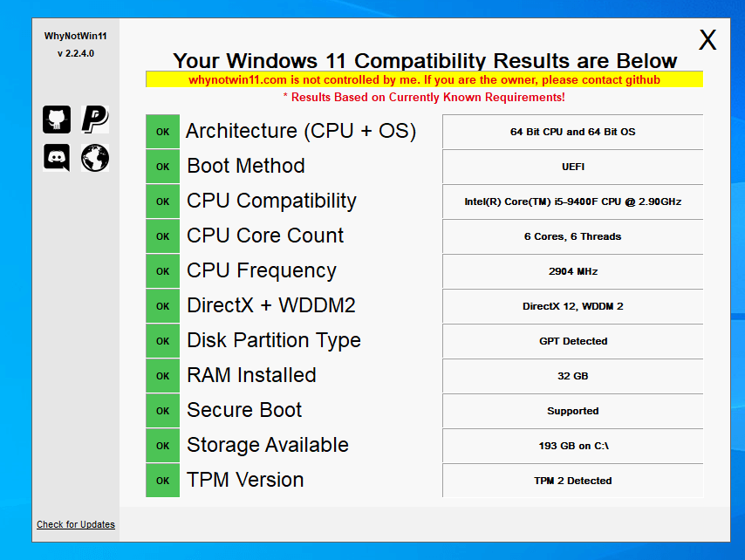Open the GitHub icon link
The image size is (745, 560).
pyautogui.click(x=57, y=120)
